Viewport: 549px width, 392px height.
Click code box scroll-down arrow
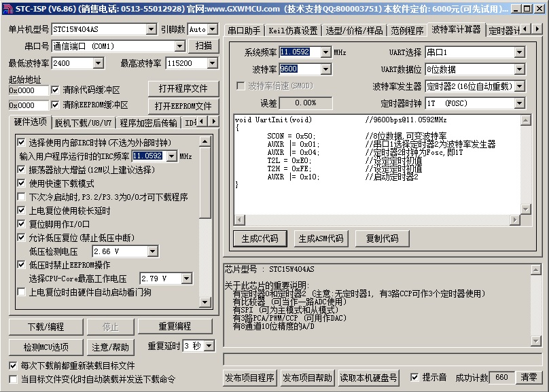(x=525, y=209)
